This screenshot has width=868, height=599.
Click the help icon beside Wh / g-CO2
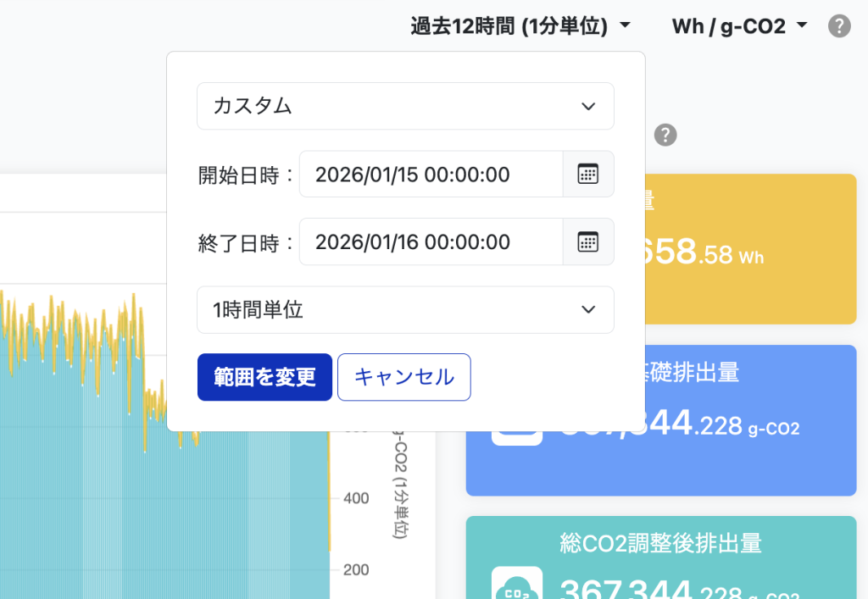point(838,26)
